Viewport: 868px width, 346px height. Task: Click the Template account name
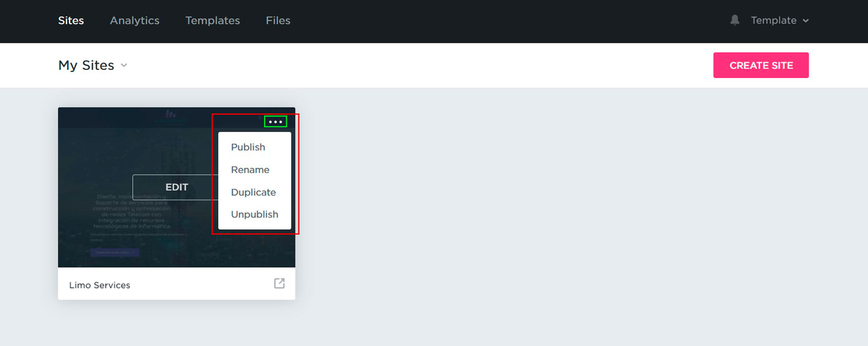click(x=773, y=20)
